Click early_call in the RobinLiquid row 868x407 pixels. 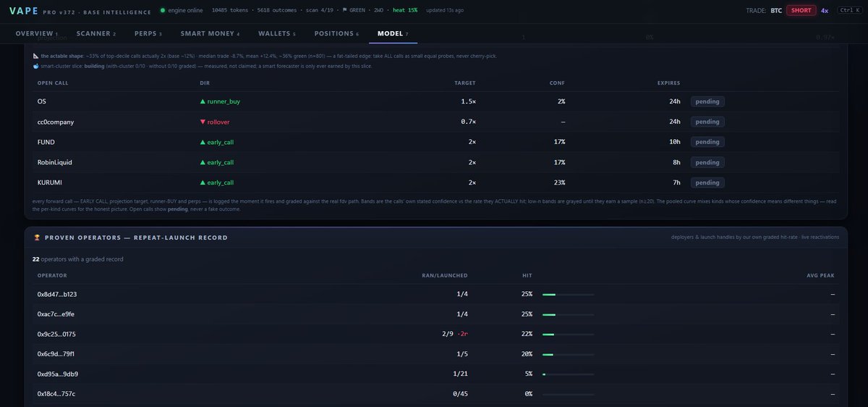pyautogui.click(x=221, y=162)
